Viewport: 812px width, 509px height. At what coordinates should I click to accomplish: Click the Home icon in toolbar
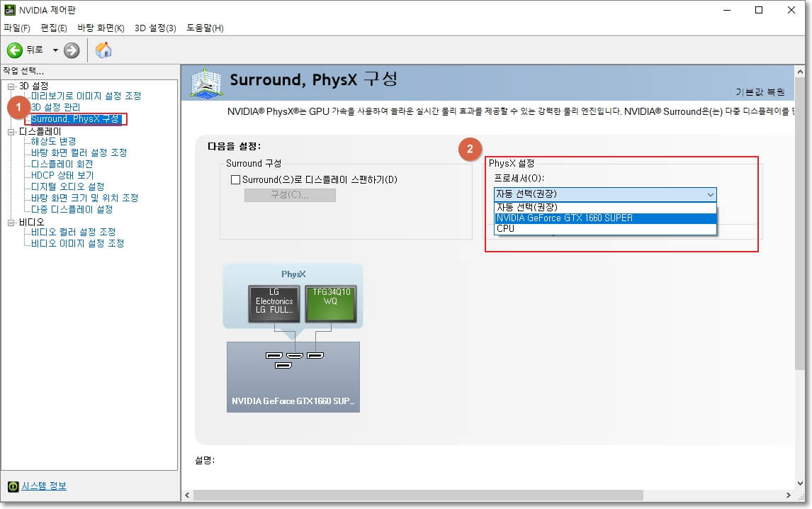(x=103, y=50)
